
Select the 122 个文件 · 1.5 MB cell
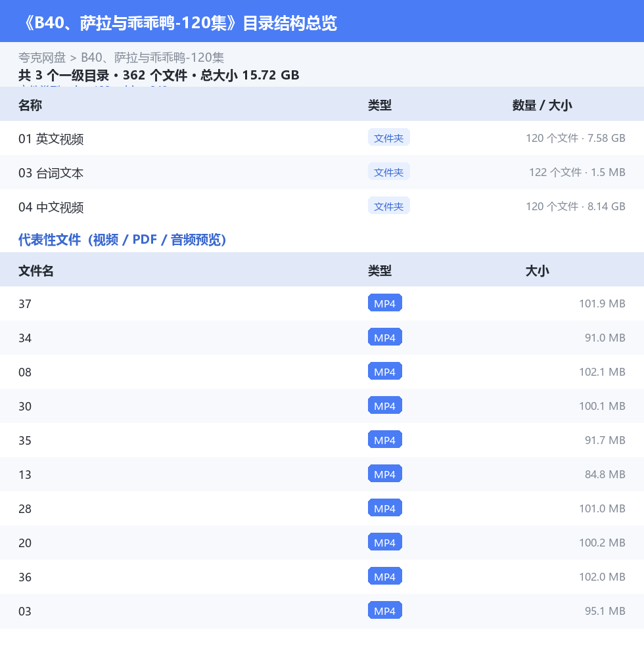577,172
